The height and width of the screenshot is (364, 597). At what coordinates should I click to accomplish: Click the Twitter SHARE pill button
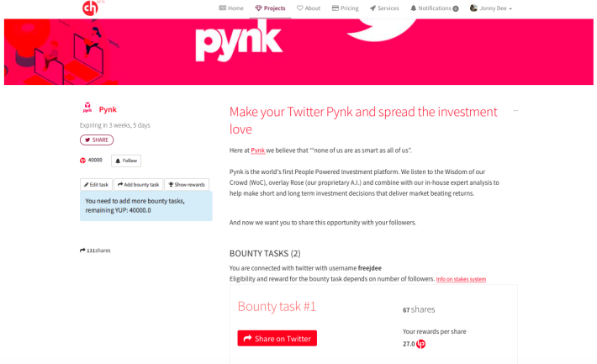pyautogui.click(x=97, y=140)
